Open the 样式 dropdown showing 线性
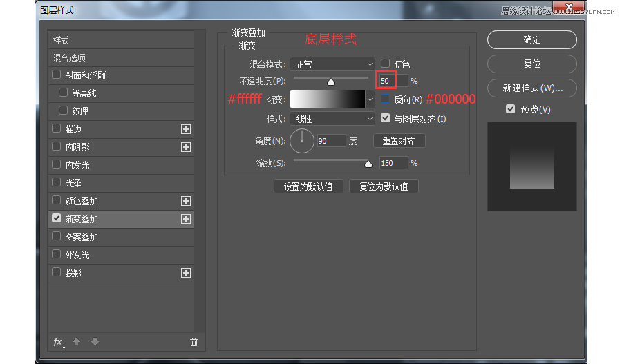622x364 pixels. coord(332,119)
